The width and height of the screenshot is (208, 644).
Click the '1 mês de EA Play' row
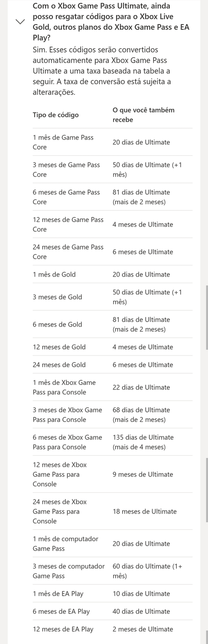point(113,593)
